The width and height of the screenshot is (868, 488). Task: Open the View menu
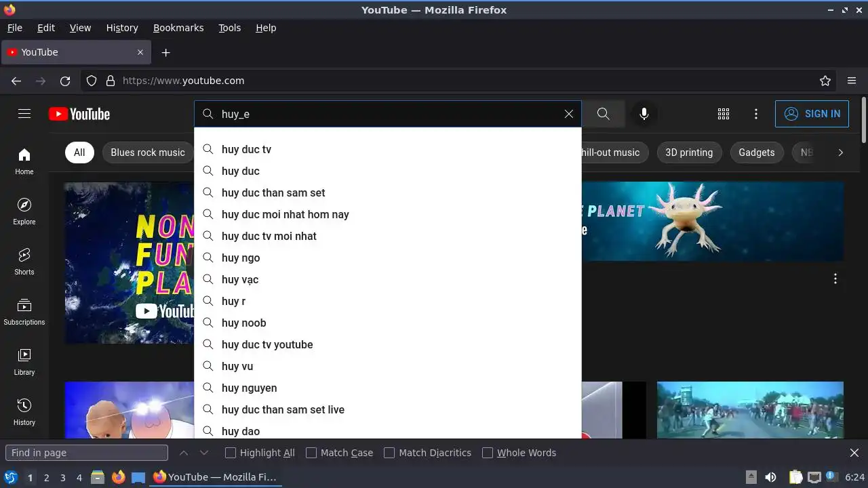click(x=80, y=28)
